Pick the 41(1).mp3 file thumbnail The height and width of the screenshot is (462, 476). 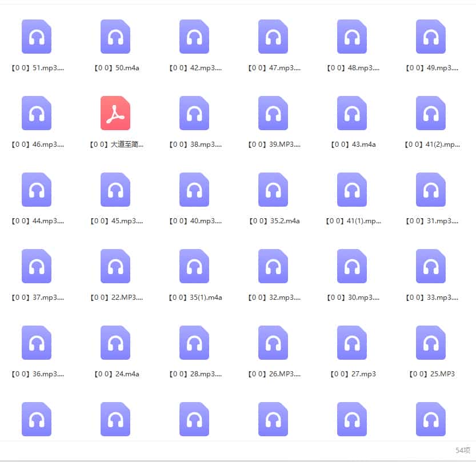pos(352,190)
